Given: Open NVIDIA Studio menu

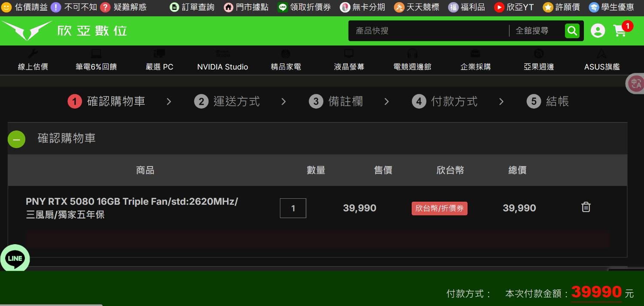Looking at the screenshot, I should (x=222, y=60).
